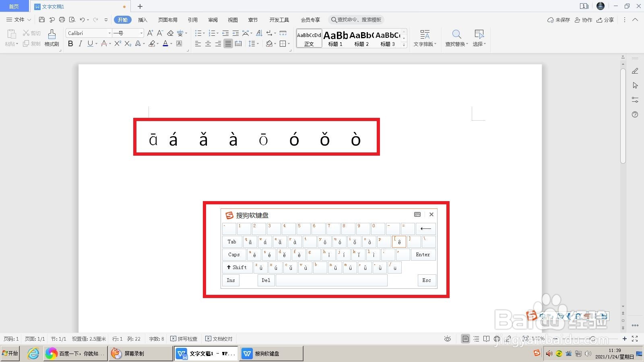The height and width of the screenshot is (362, 644).
Task: Click the Print icon in quick access toolbar
Action: point(62,19)
